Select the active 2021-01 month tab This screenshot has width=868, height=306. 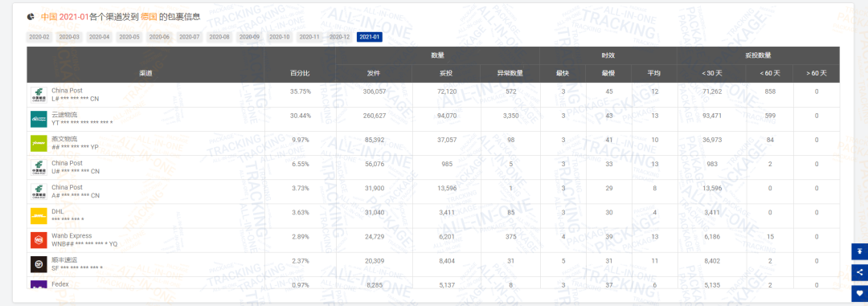click(369, 37)
